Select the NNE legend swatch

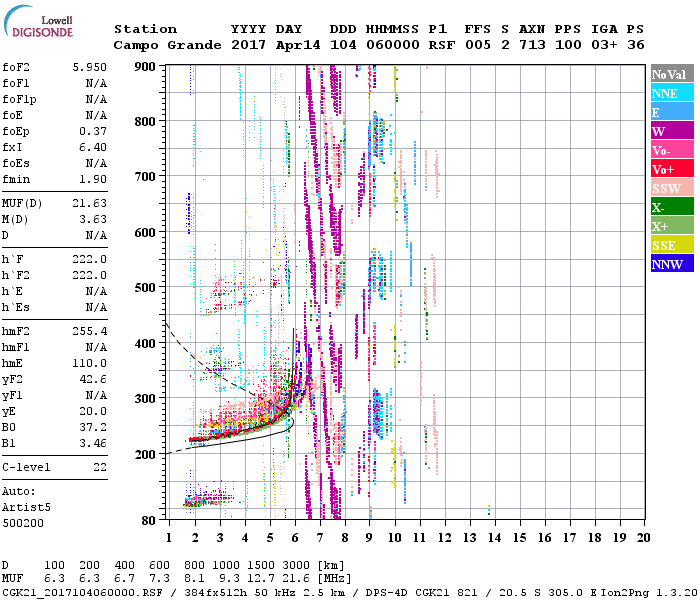672,93
